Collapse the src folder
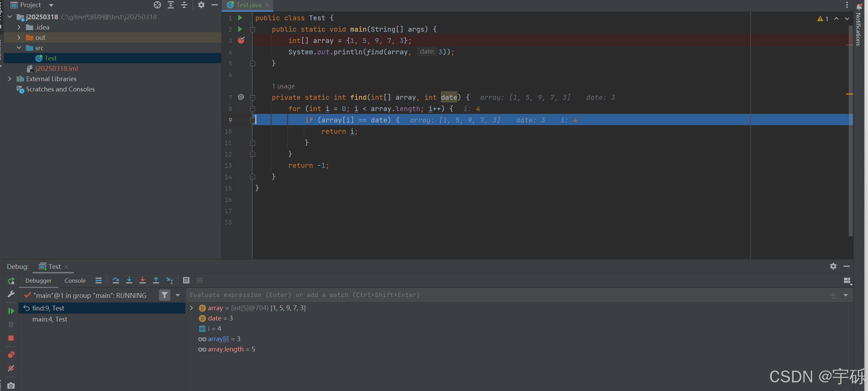 [19, 48]
